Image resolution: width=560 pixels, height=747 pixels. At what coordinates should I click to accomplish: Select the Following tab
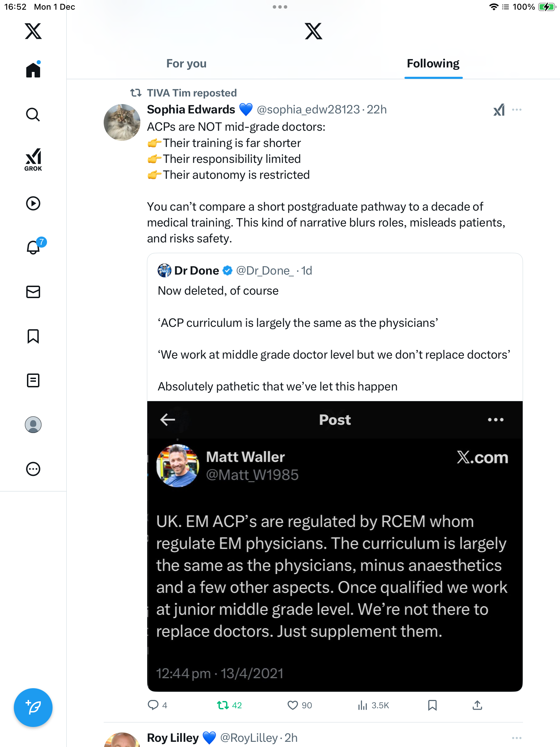[433, 64]
